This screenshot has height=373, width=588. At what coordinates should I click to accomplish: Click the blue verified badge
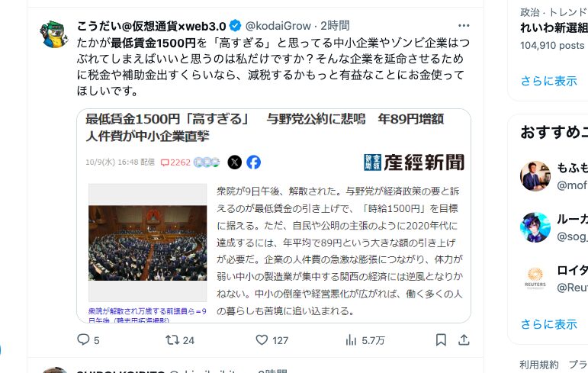pos(235,26)
